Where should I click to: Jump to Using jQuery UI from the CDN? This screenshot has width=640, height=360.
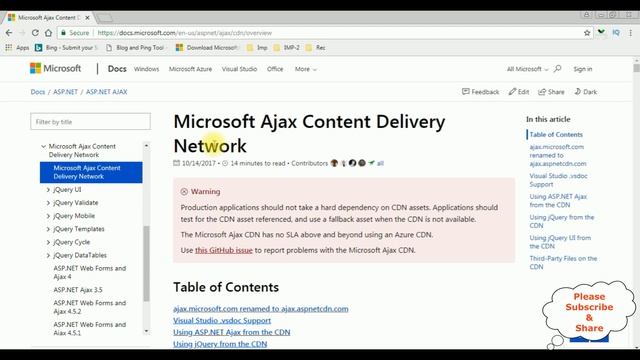[560, 242]
